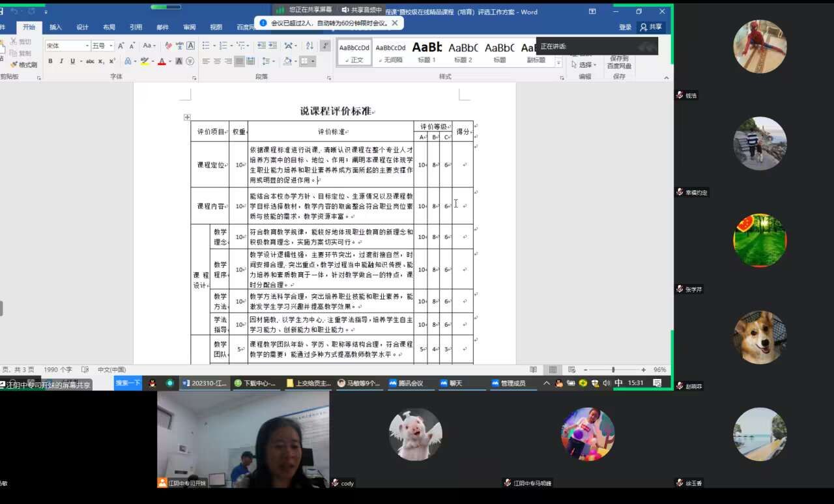Apply the 标题 2 style
The height and width of the screenshot is (504, 834).
tap(463, 52)
